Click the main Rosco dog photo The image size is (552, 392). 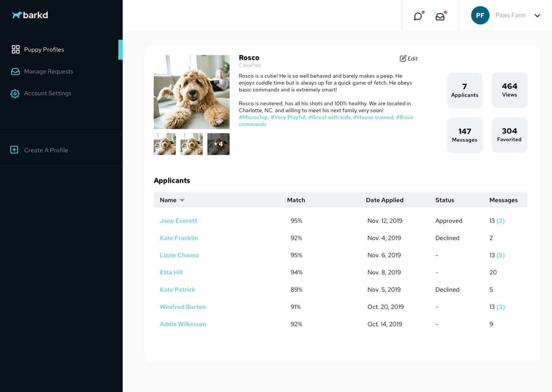192,92
